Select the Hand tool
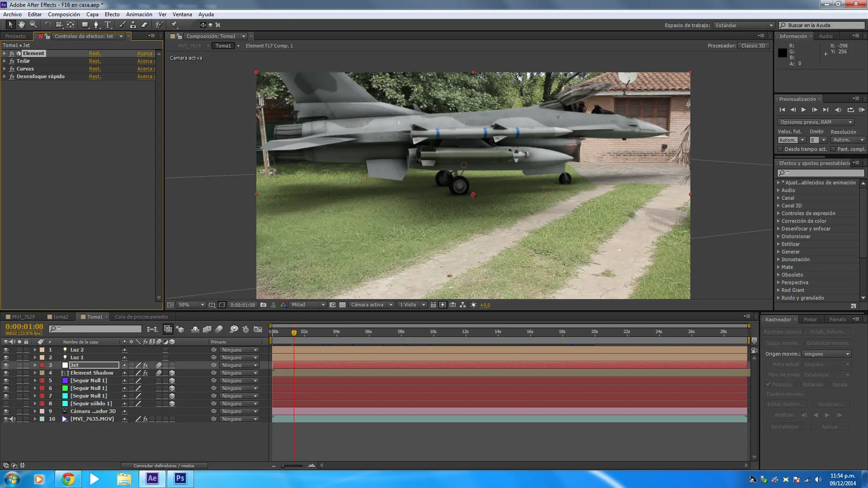 [21, 25]
